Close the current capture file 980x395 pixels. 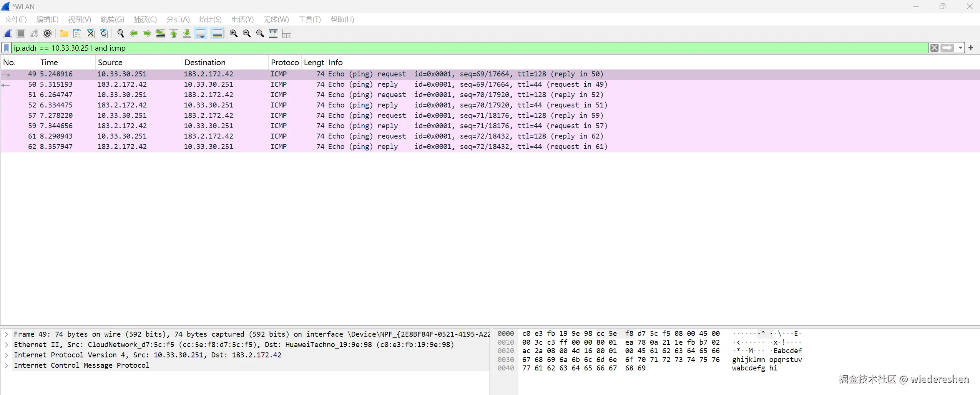click(91, 34)
